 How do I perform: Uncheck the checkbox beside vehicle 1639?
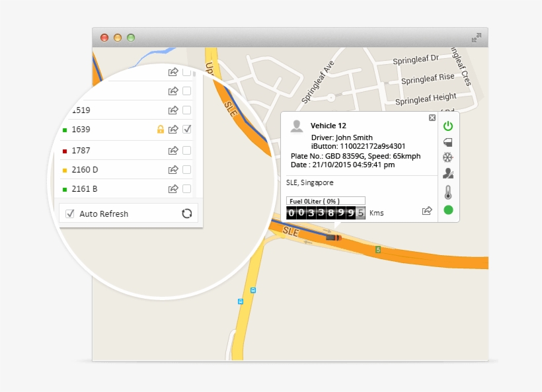pos(186,130)
